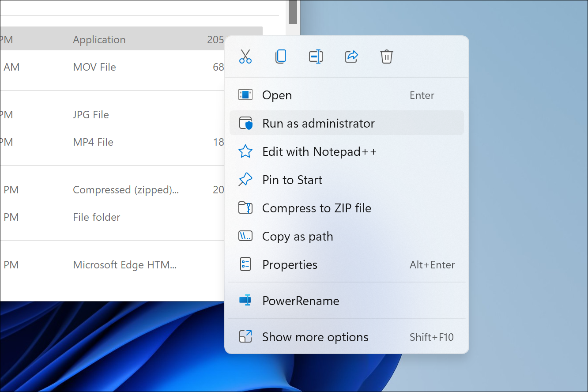Choose Edit with Notepad++
Viewport: 588px width, 392px height.
click(319, 151)
